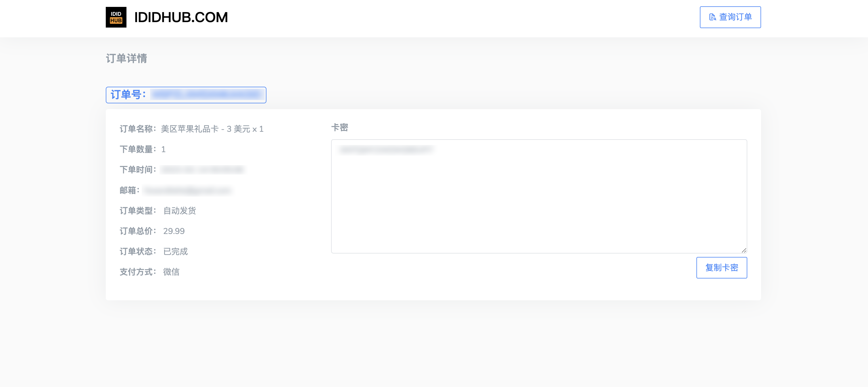The height and width of the screenshot is (387, 868).
Task: Click the 下单数量 value 1
Action: point(163,149)
